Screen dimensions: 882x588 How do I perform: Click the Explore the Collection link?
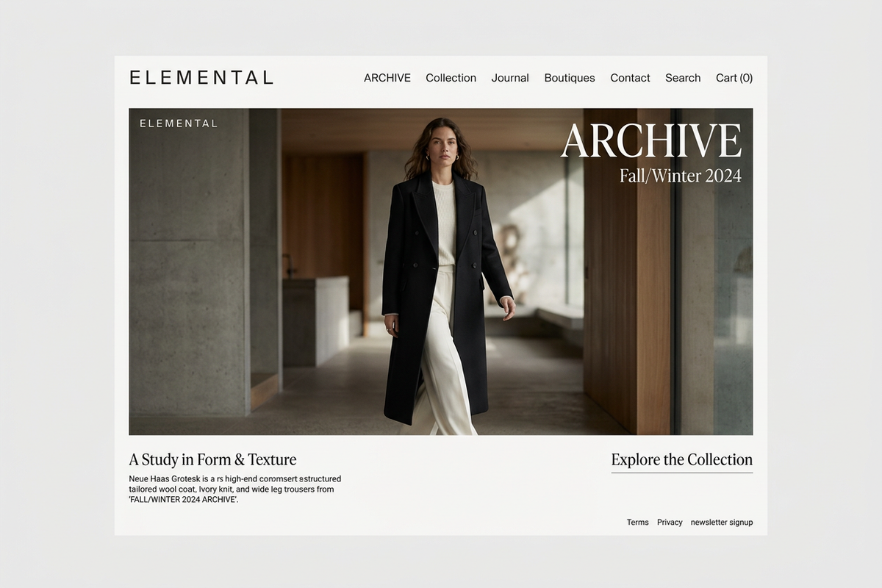tap(681, 460)
